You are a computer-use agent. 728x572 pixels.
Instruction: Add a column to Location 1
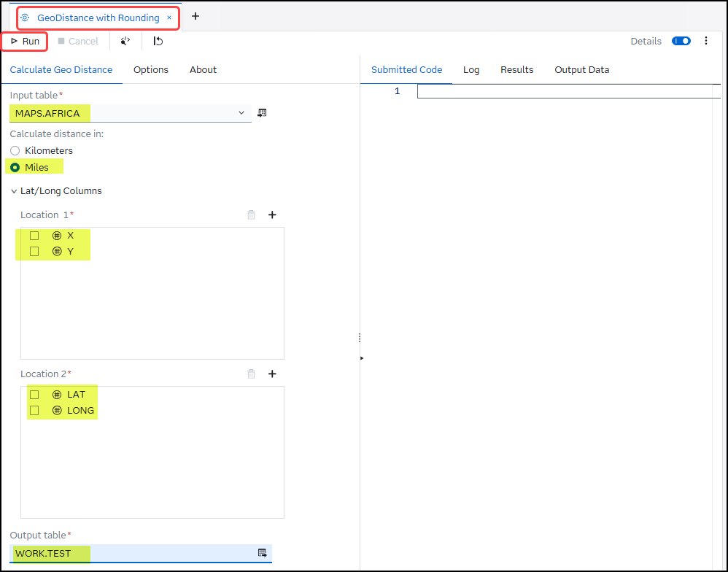click(x=272, y=215)
